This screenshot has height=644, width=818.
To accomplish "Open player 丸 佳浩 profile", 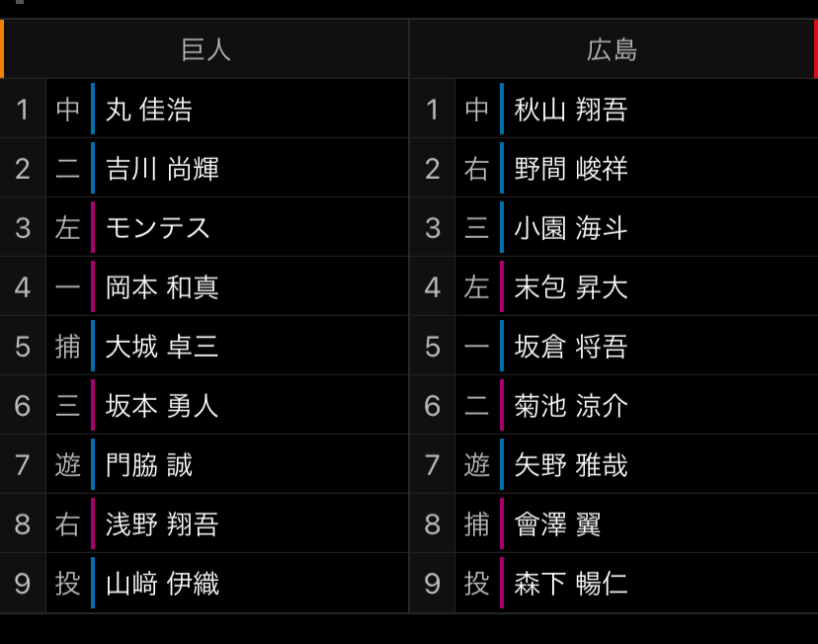I will coord(149,110).
